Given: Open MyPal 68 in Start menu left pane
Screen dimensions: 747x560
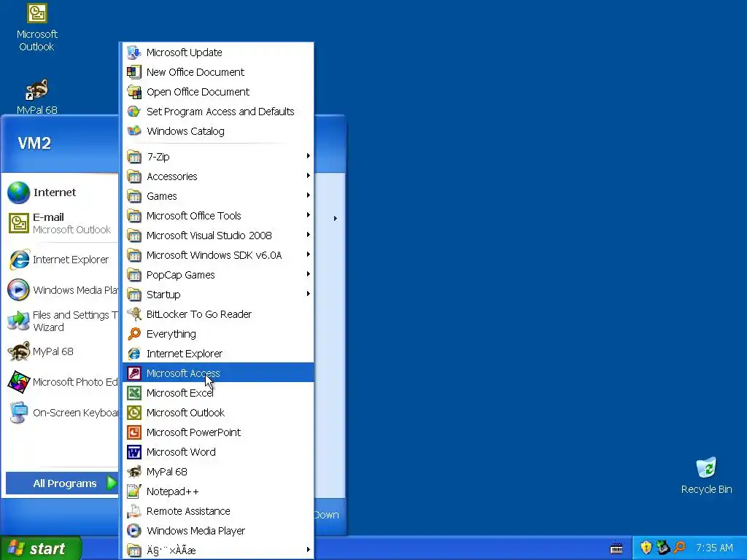Looking at the screenshot, I should pyautogui.click(x=61, y=351).
